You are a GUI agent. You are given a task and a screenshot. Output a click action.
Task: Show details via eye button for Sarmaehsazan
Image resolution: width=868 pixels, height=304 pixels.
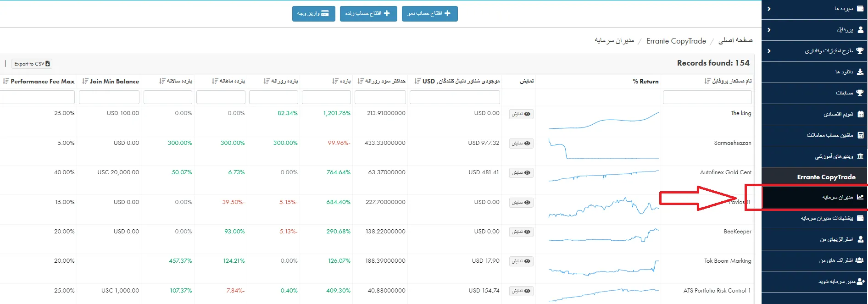coord(521,144)
